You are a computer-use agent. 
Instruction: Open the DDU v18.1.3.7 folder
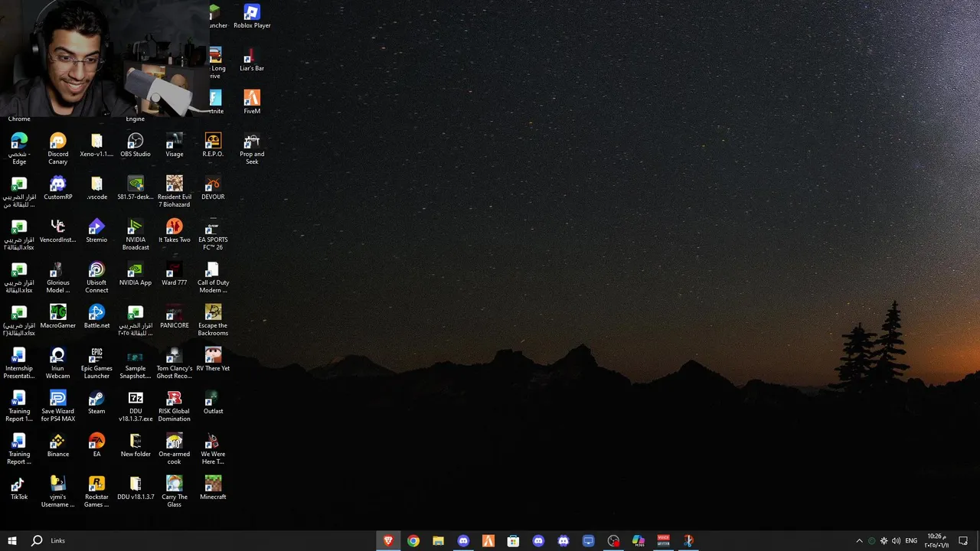tap(136, 488)
